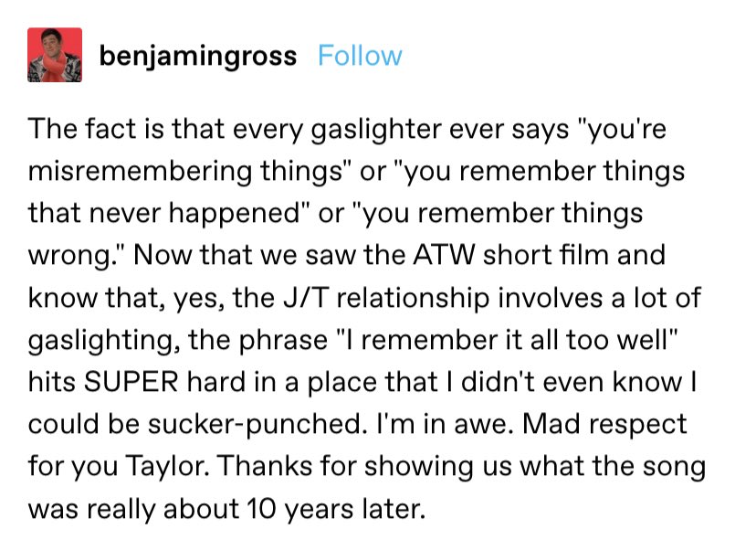Click the word "gaslighting," in the post

pos(104,341)
